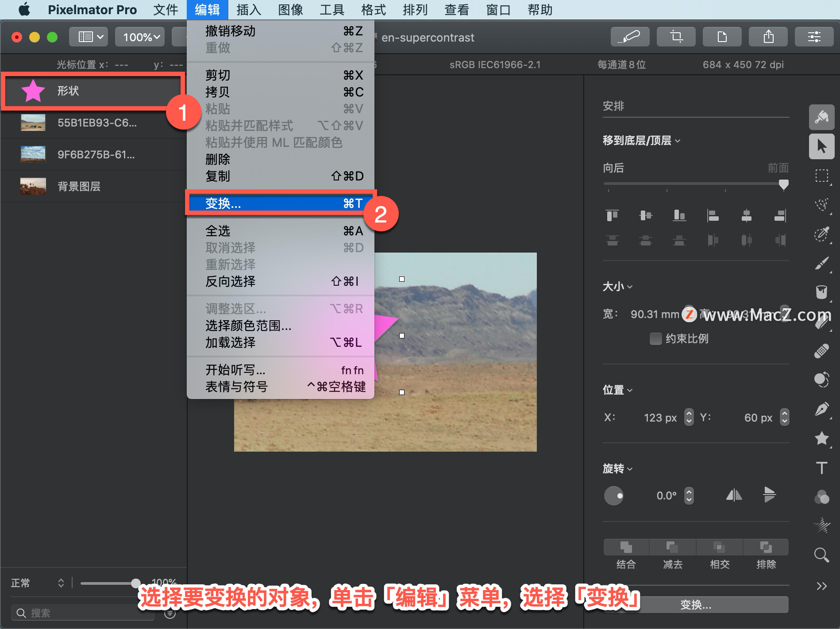The width and height of the screenshot is (840, 629).
Task: Click the Y position stepper
Action: click(x=784, y=417)
